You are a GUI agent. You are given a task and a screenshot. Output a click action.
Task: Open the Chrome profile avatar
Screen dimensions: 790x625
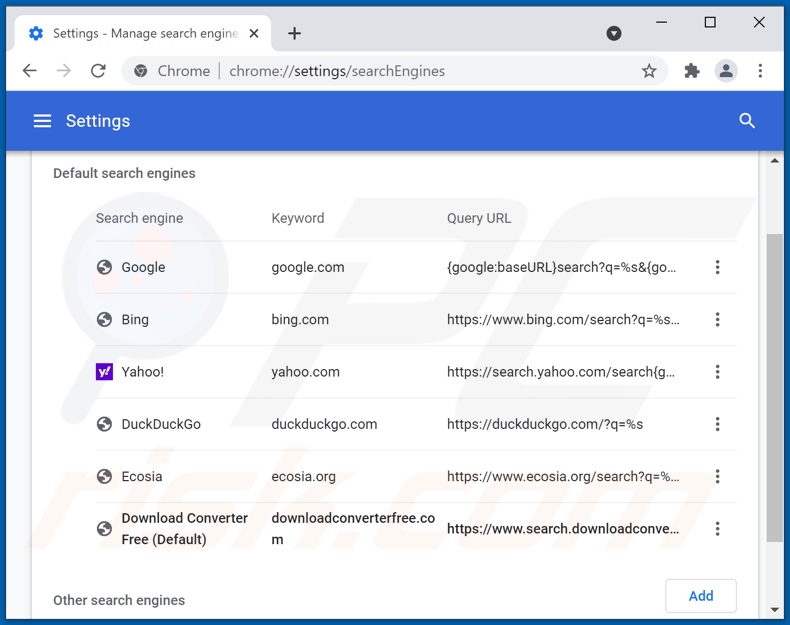click(726, 71)
